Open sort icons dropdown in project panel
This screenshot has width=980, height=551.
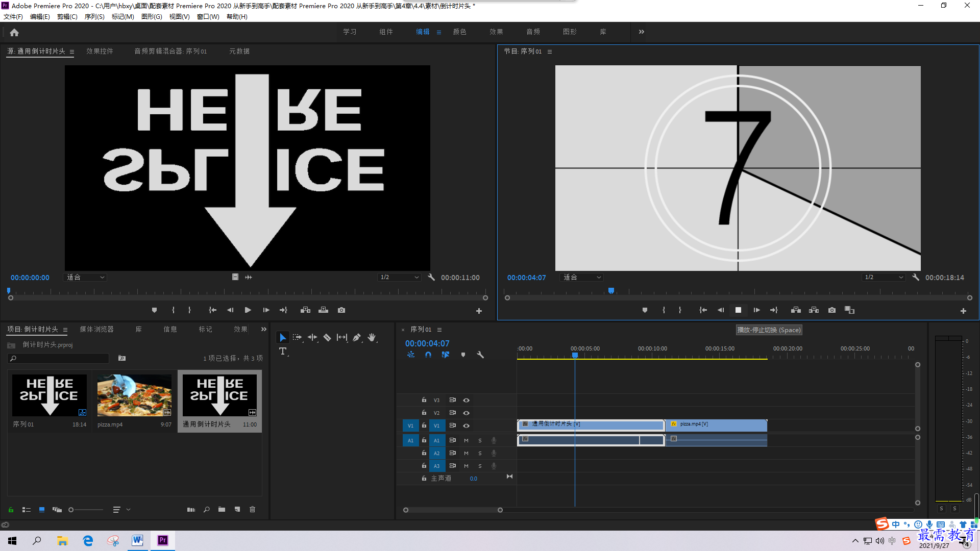pyautogui.click(x=121, y=510)
